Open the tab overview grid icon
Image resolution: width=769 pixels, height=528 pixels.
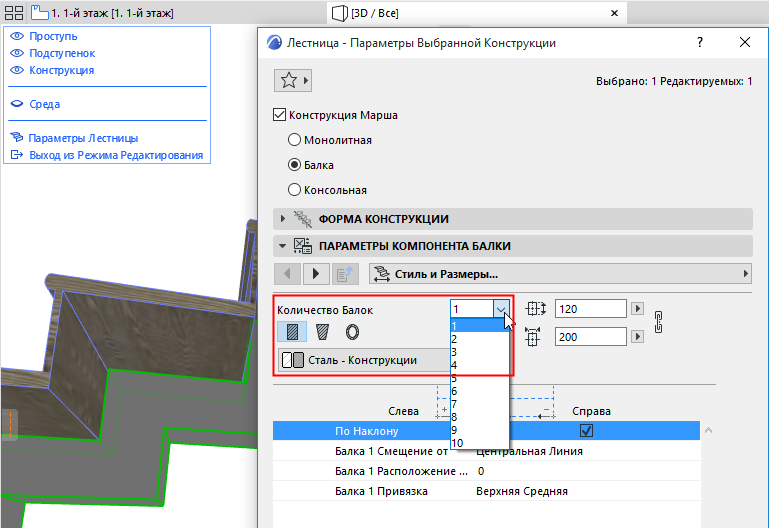point(14,13)
